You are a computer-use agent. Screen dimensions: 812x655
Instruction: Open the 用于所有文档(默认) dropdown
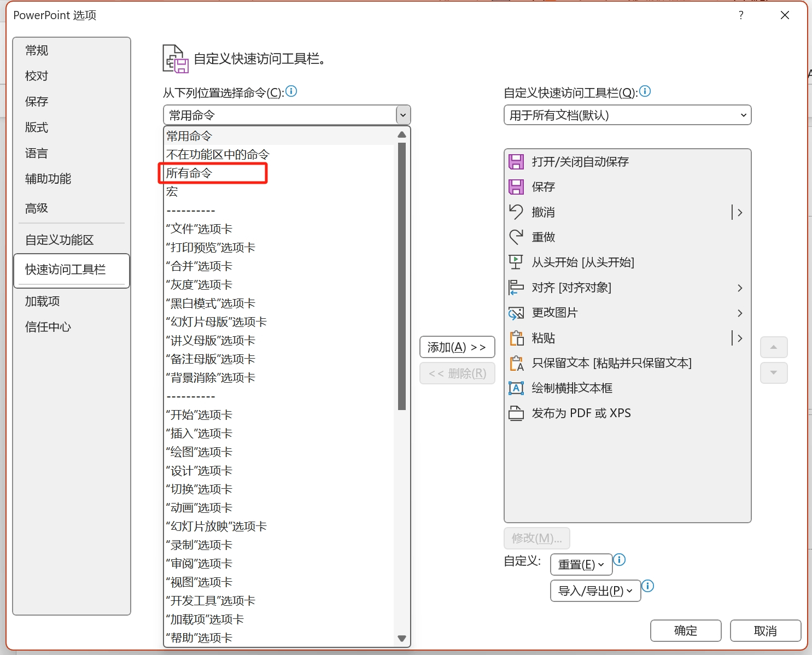pyautogui.click(x=627, y=115)
